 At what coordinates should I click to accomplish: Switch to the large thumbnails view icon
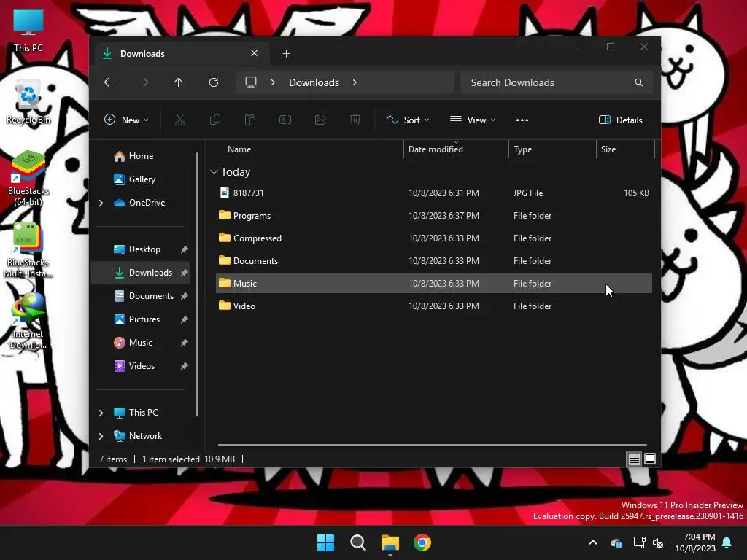point(650,459)
